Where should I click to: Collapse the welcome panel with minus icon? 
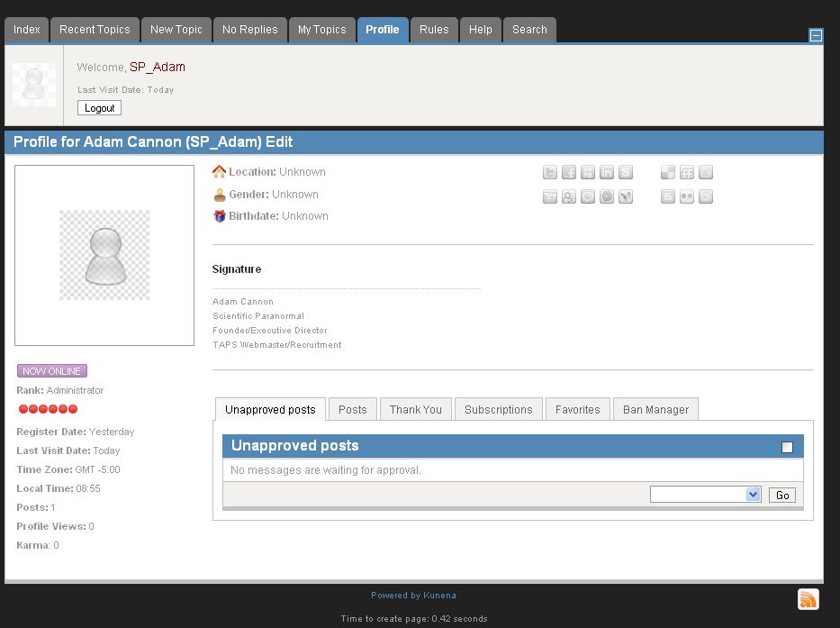click(816, 36)
